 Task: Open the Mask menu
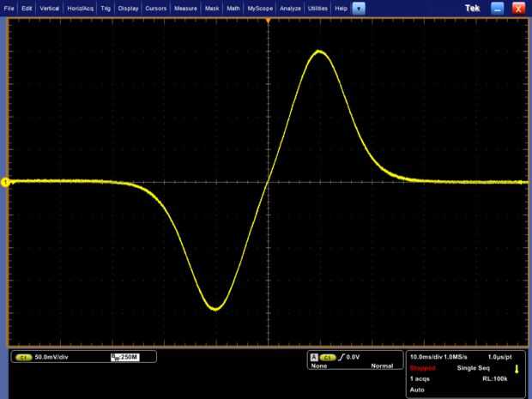212,8
